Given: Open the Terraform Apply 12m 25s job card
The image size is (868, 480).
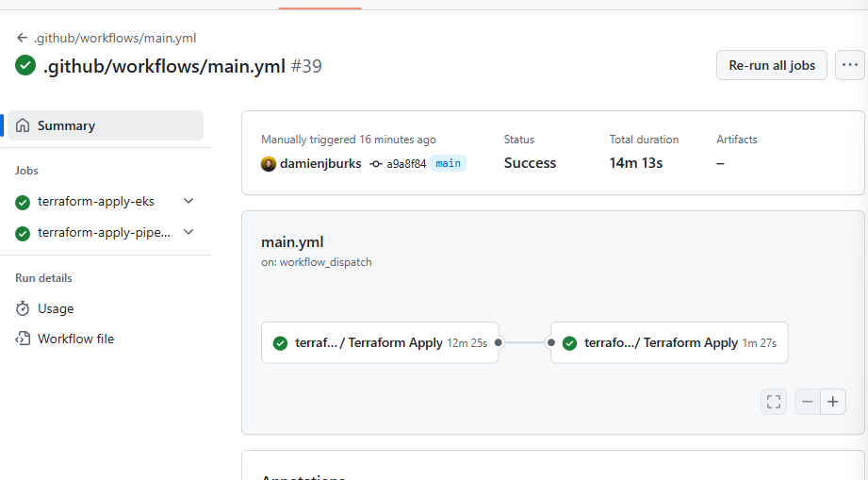Looking at the screenshot, I should [380, 342].
